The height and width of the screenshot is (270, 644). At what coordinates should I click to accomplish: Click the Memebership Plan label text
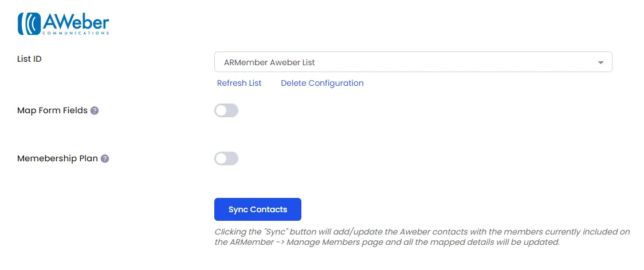point(57,158)
